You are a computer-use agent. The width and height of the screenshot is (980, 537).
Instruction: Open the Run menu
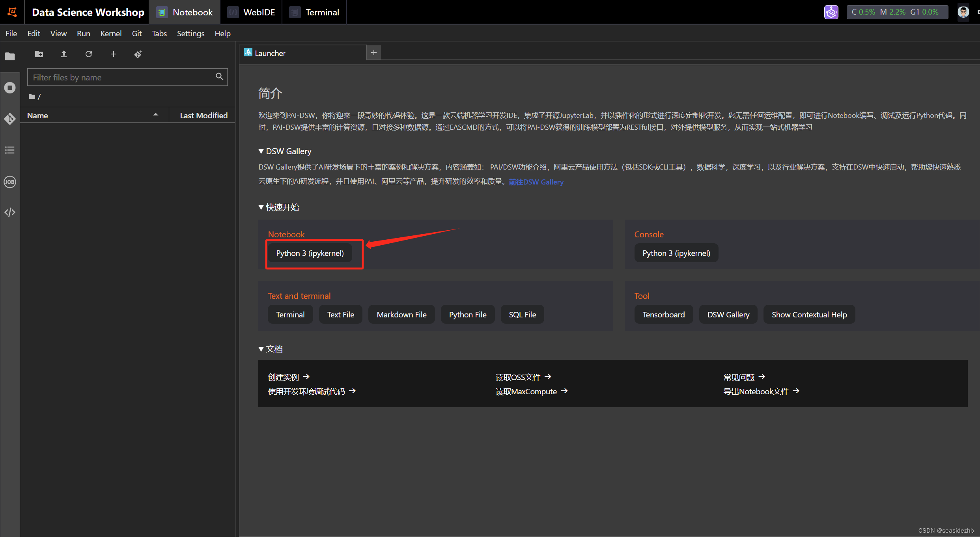tap(84, 34)
